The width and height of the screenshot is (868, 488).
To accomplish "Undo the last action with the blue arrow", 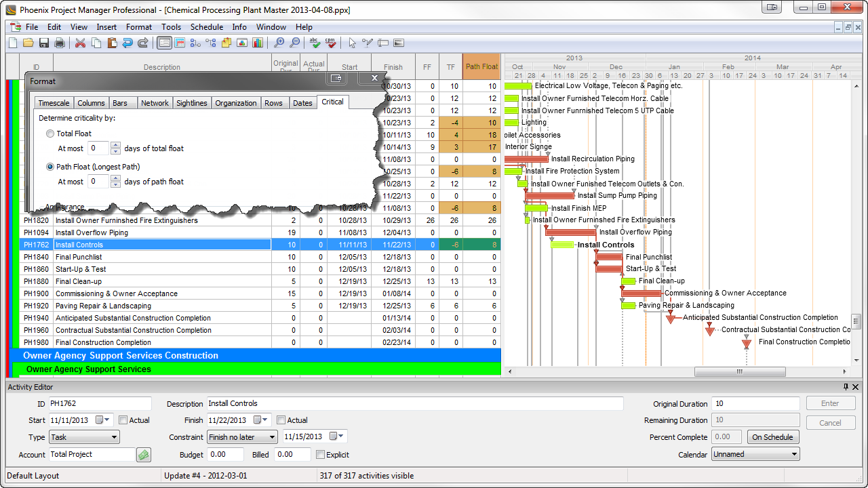I will 127,43.
